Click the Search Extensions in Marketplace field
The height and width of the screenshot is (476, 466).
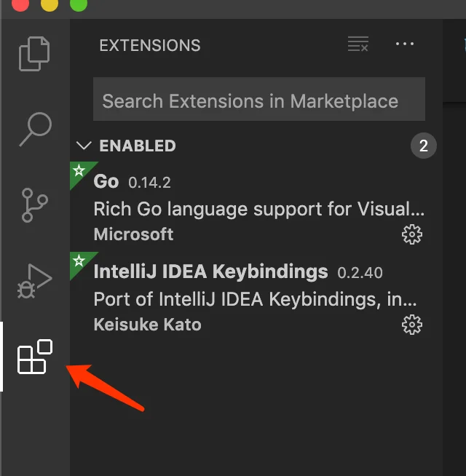point(258,99)
